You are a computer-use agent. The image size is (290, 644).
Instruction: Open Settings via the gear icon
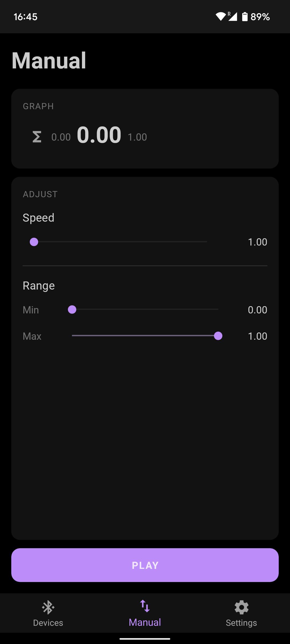point(241,607)
